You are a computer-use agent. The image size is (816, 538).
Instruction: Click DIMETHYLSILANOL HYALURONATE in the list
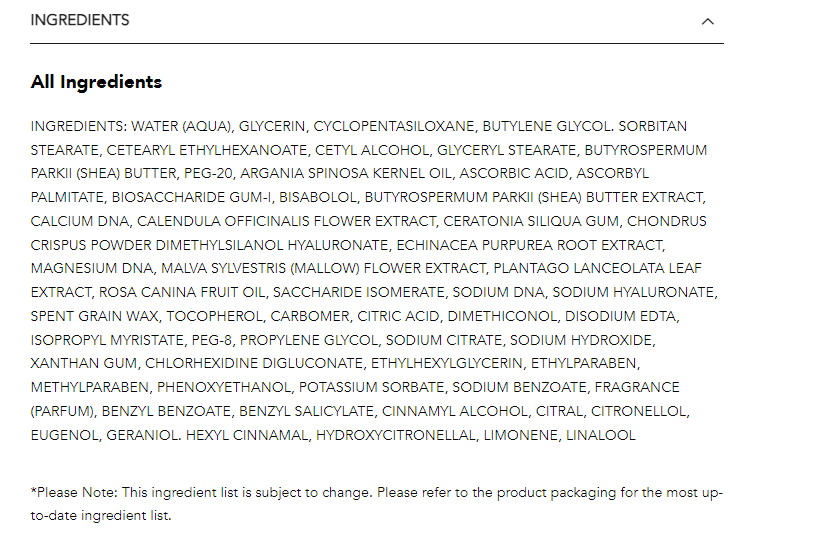pos(272,245)
